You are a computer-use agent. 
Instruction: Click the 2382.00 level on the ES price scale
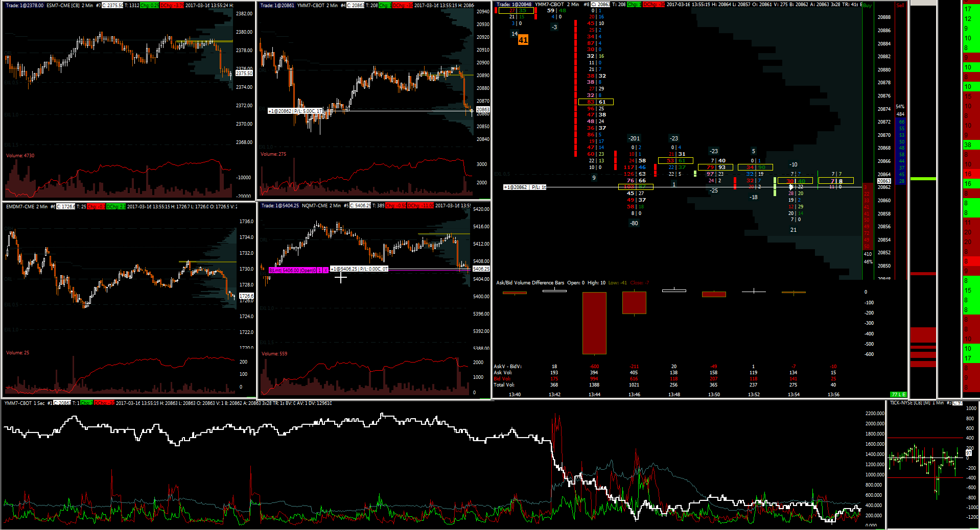(244, 14)
